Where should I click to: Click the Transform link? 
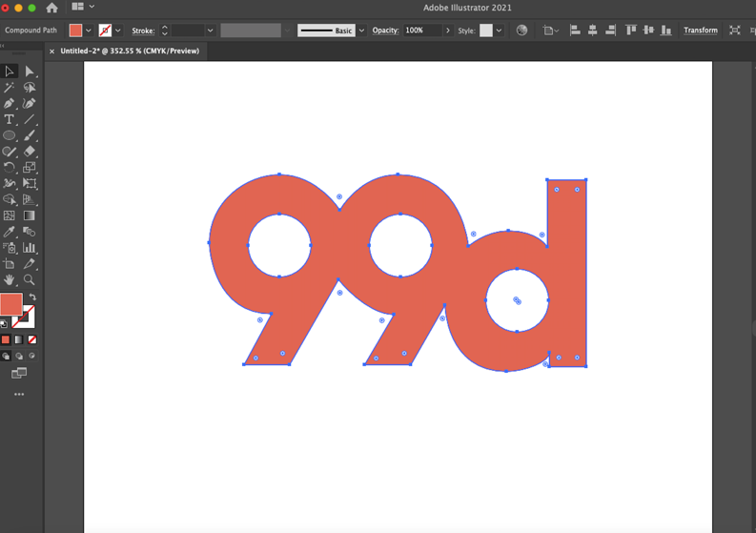coord(700,31)
